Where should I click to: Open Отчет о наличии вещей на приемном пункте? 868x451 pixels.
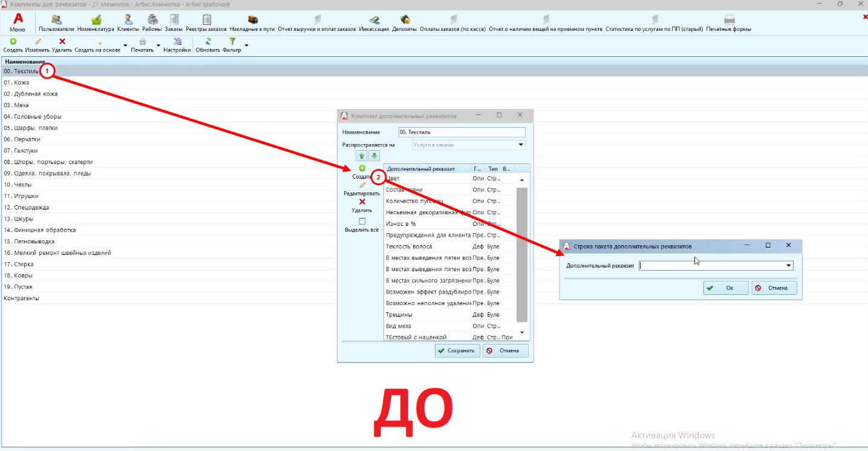pyautogui.click(x=546, y=23)
